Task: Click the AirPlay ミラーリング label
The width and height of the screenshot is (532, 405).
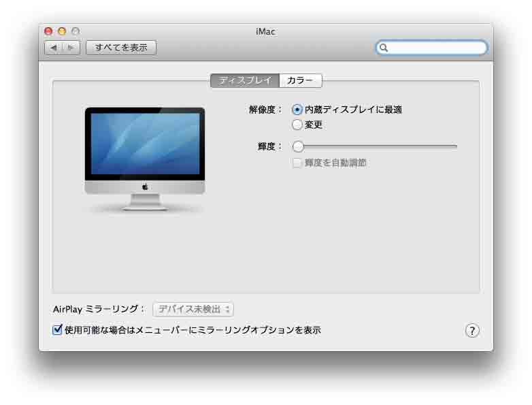Action: pos(99,309)
